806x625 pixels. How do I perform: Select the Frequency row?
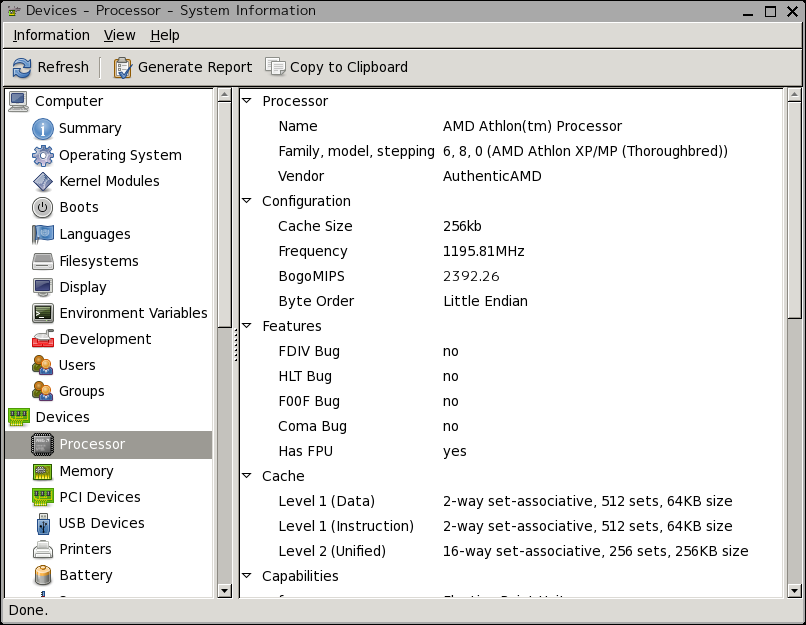coord(513,251)
